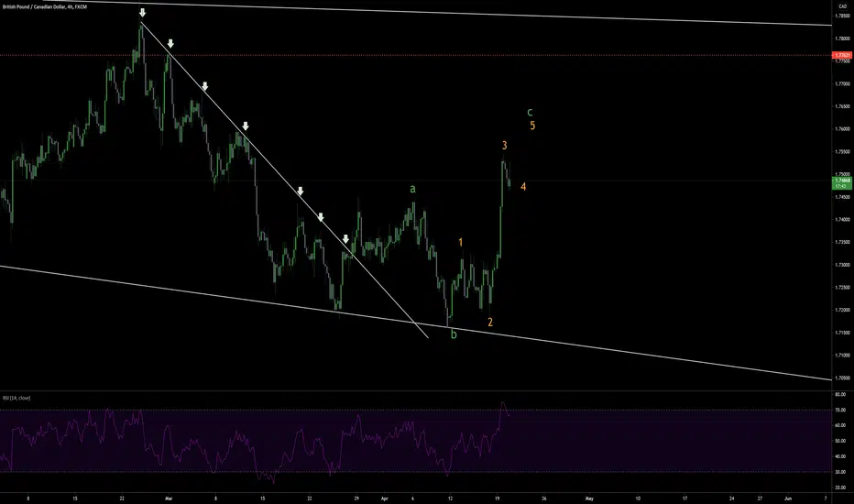Select the orange wave label '1'
This screenshot has height=504, width=854.
[461, 242]
